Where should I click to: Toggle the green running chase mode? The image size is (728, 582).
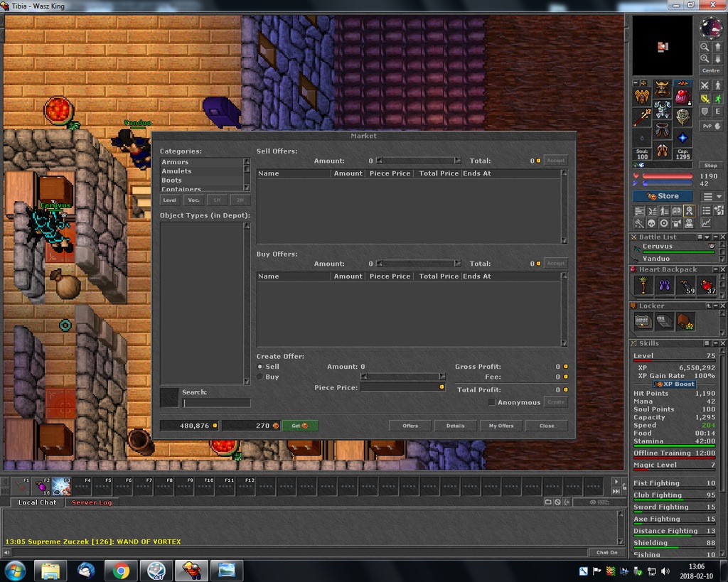718,99
